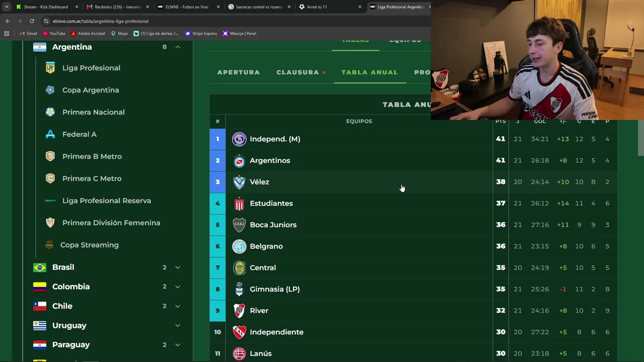This screenshot has width=644, height=362.
Task: Click the Primera Nacional league icon
Action: (x=50, y=112)
